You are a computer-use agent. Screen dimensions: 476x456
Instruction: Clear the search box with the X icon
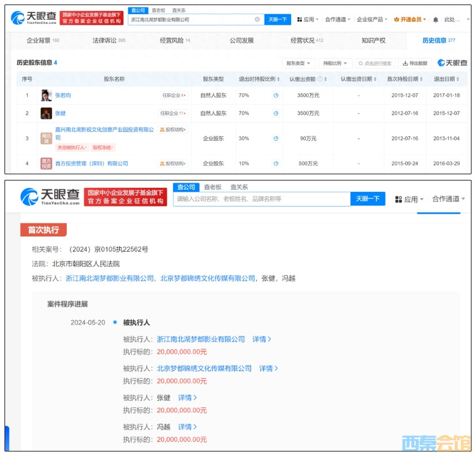(x=257, y=19)
